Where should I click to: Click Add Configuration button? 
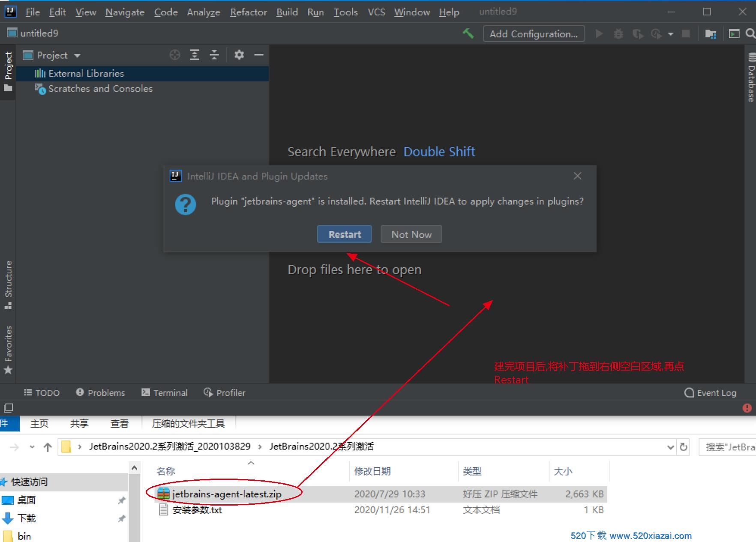pos(534,34)
